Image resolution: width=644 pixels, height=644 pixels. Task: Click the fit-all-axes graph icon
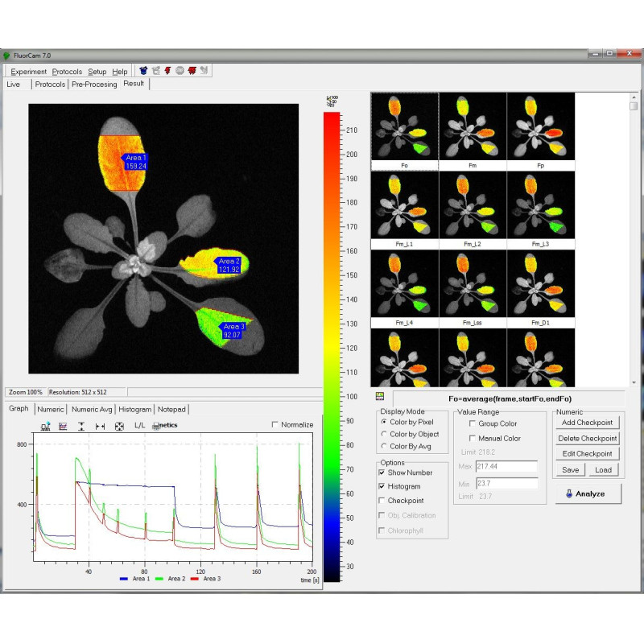119,425
